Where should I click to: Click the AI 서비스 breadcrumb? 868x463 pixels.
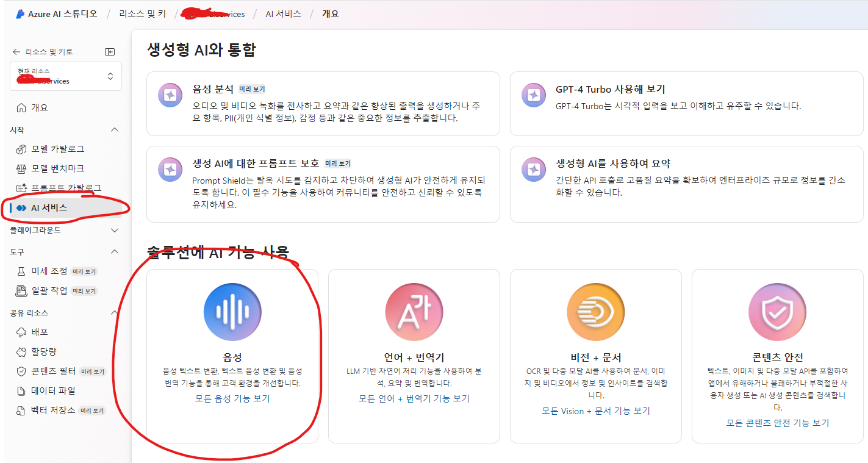[x=283, y=13]
